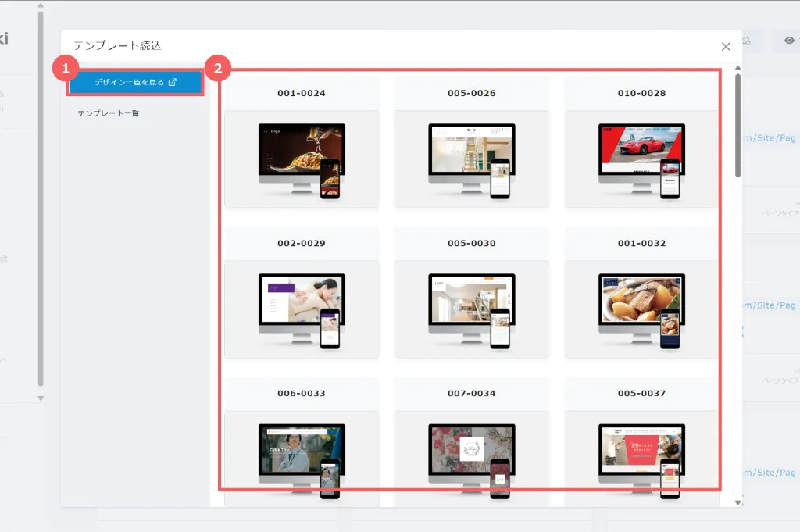Image resolution: width=800 pixels, height=532 pixels.
Task: Select template 002-0029 thumbnail
Action: (302, 309)
